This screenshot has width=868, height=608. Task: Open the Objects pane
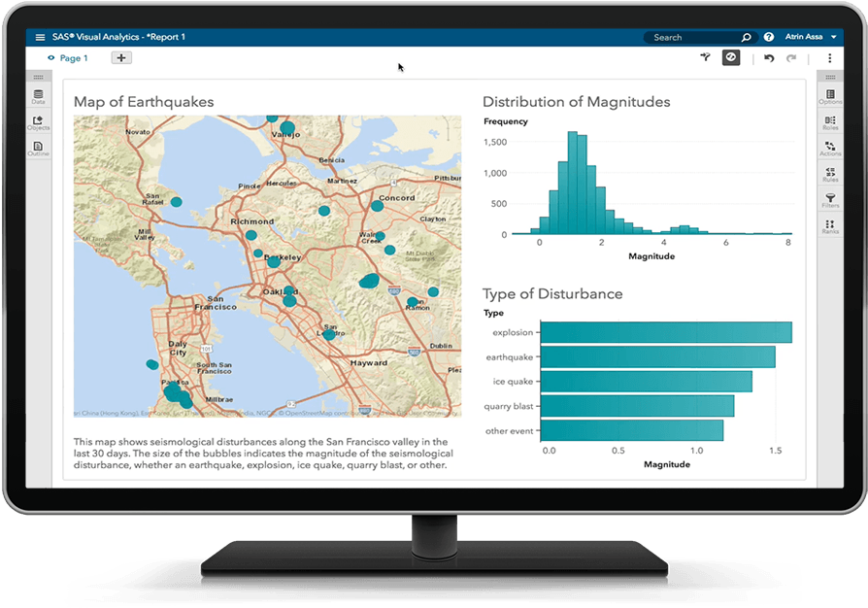38,122
